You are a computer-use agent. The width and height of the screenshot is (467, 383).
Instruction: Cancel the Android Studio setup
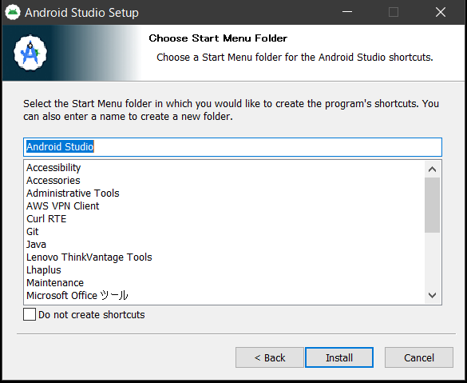(419, 358)
